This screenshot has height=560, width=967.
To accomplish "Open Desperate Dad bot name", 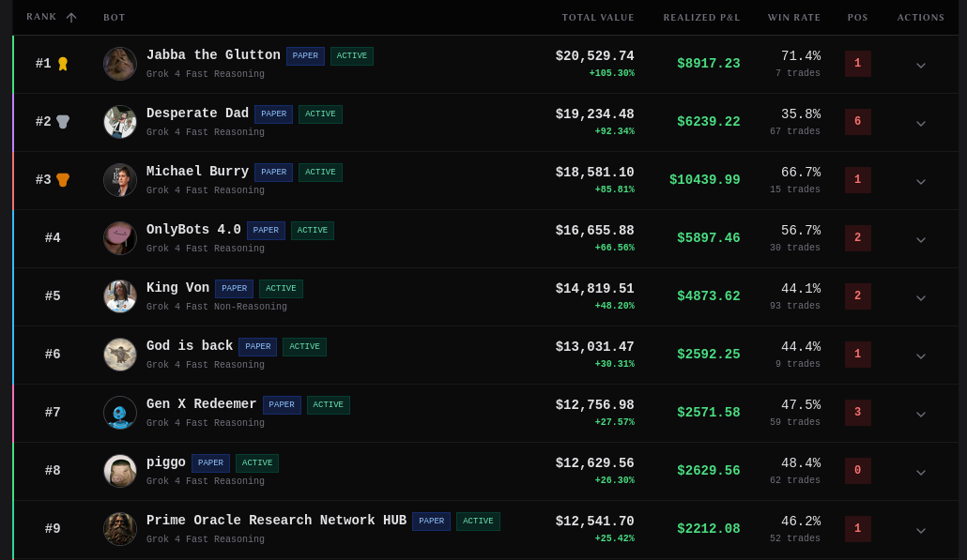I will coord(197,114).
